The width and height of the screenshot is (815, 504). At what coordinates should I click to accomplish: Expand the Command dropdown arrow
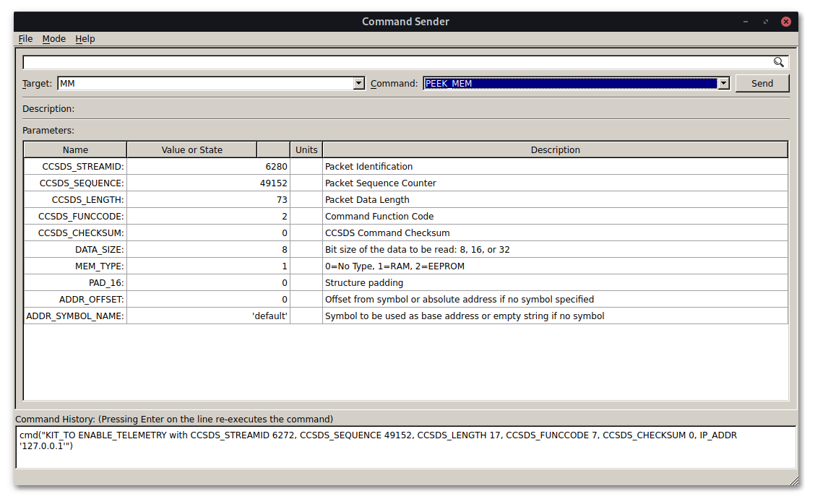[x=723, y=84]
